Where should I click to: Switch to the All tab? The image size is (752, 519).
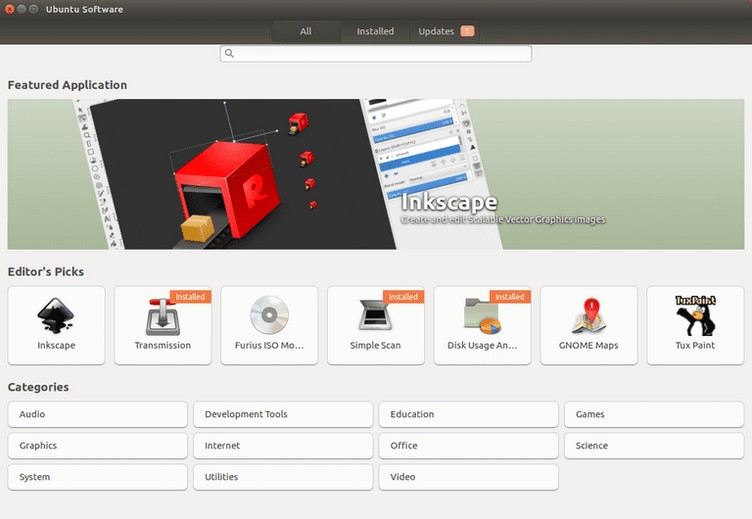click(306, 31)
